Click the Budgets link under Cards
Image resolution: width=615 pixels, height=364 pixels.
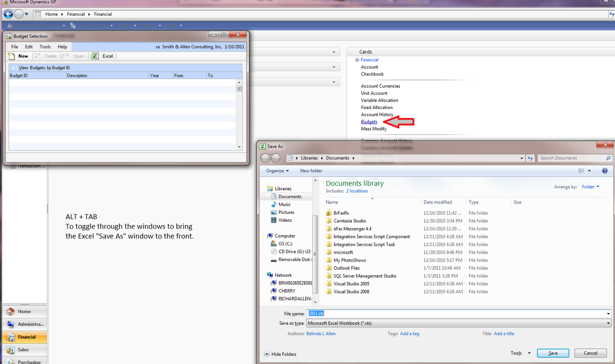369,122
